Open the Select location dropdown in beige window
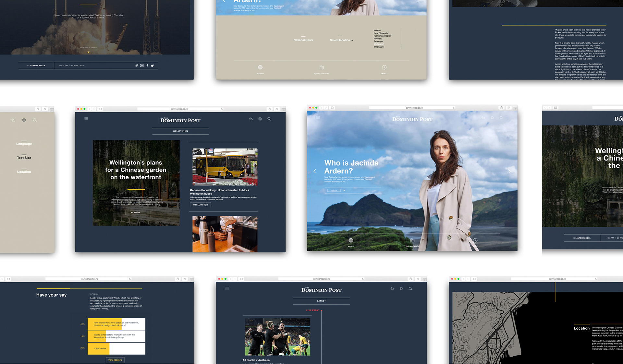 pos(341,40)
